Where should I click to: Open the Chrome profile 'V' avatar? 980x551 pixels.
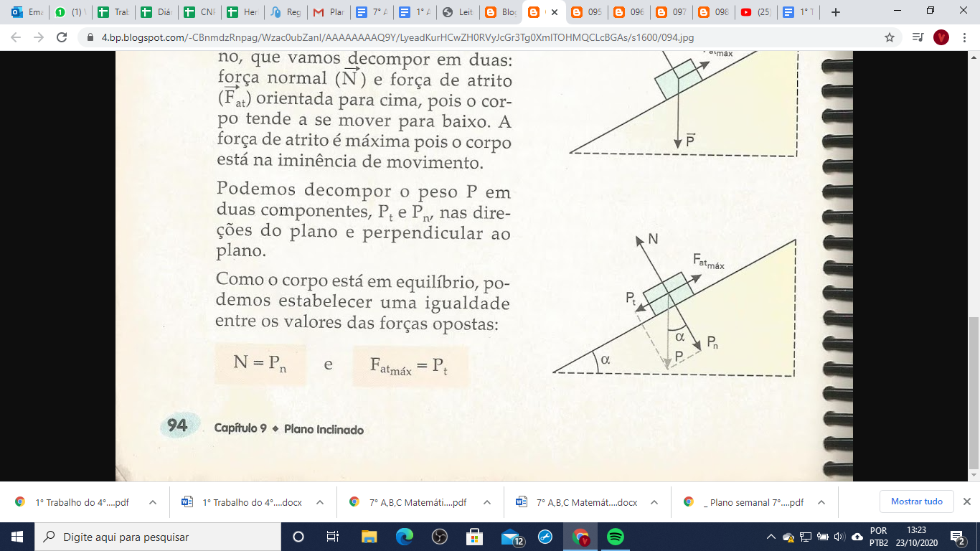coord(941,37)
